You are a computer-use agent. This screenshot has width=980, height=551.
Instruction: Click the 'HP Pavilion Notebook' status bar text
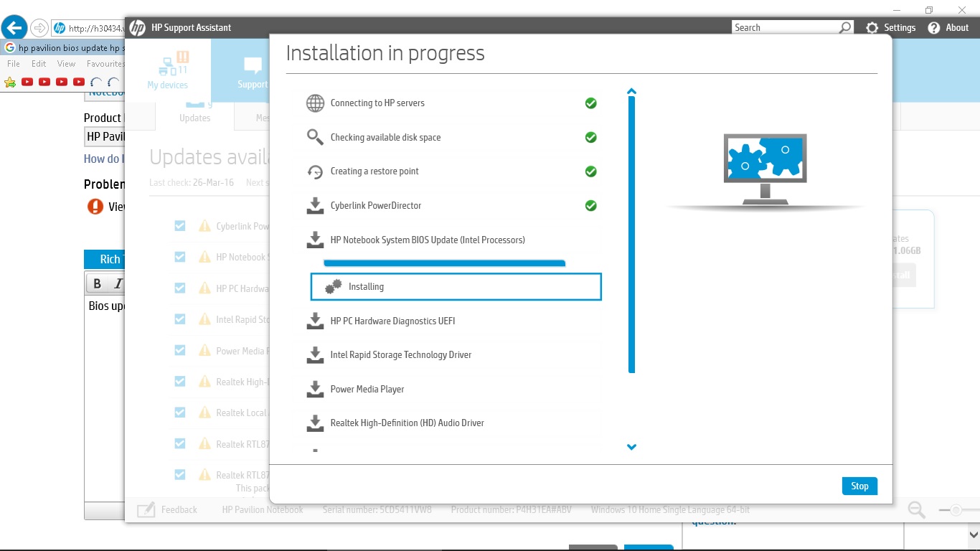pos(263,510)
